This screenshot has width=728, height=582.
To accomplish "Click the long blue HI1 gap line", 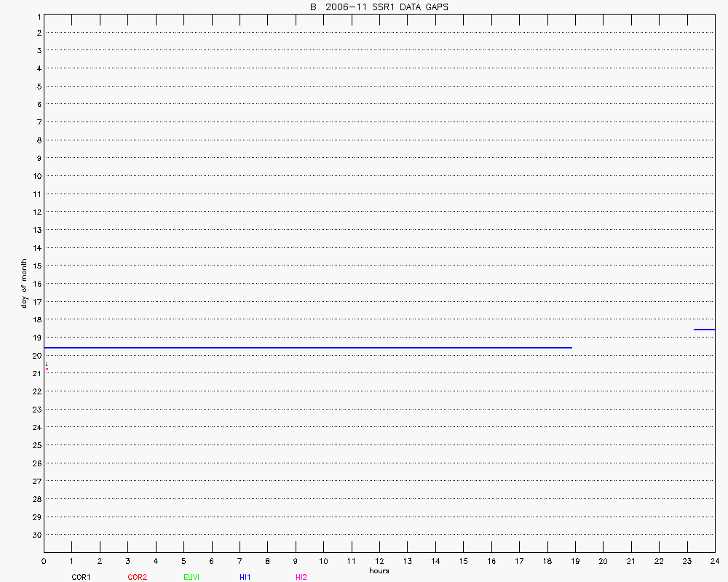I will [307, 348].
